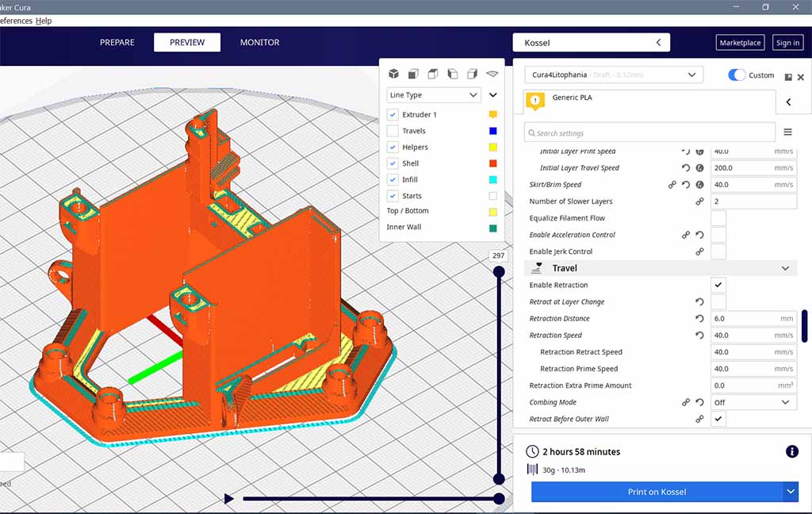Click the print info icon beside time estimate
The width and height of the screenshot is (812, 514).
pos(791,451)
